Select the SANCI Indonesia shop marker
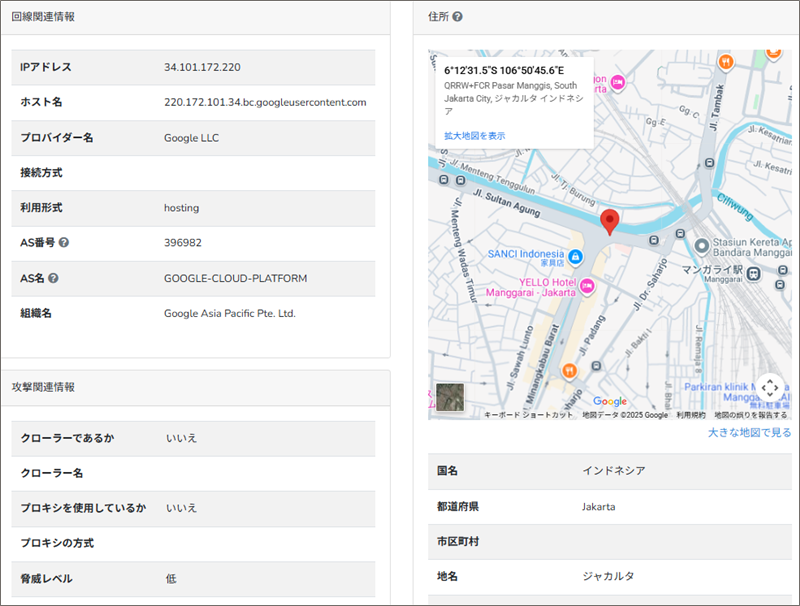 pos(575,255)
